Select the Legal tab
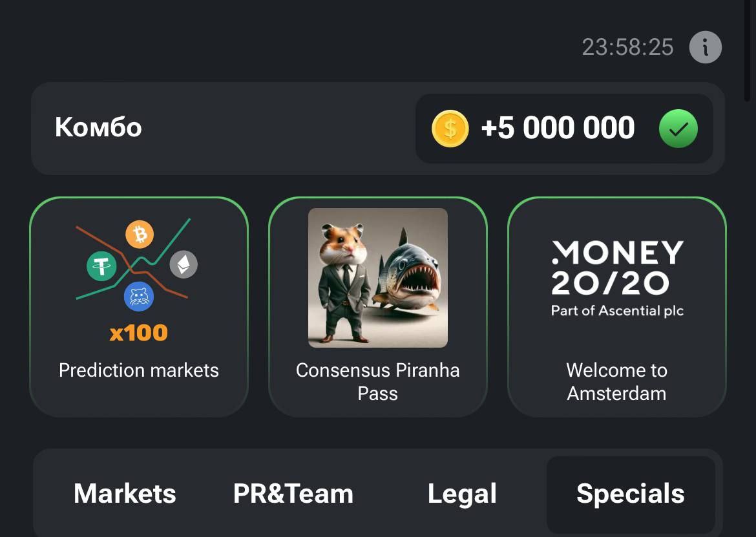Viewport: 756px width, 537px height. click(462, 494)
